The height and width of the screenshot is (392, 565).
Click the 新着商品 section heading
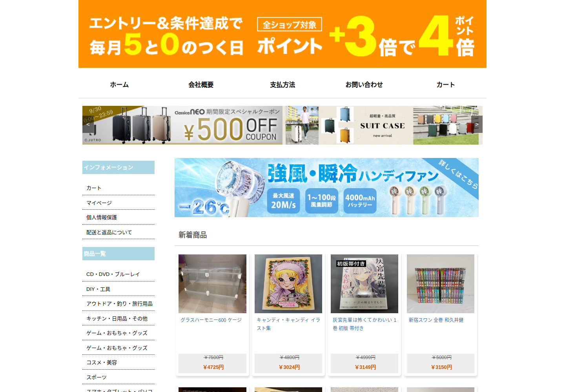[193, 235]
